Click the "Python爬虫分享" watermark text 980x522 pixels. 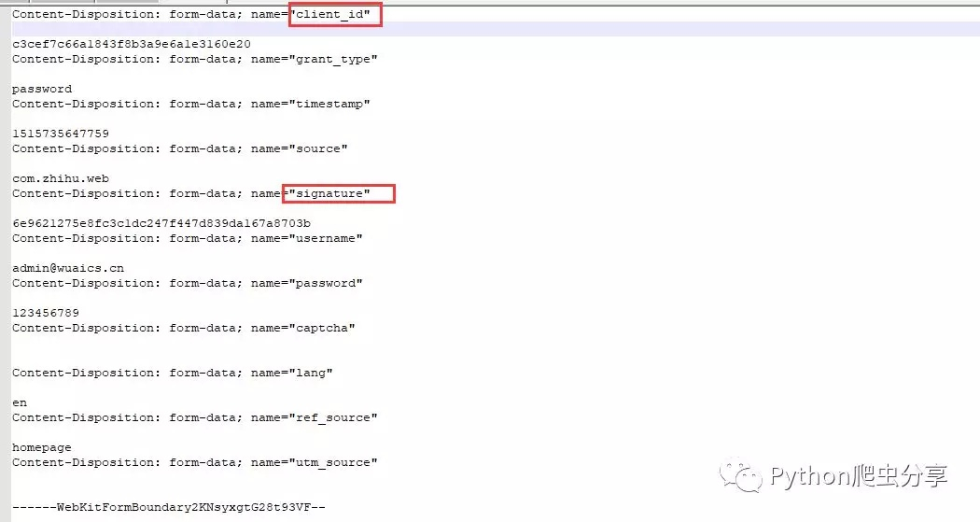coord(859,476)
